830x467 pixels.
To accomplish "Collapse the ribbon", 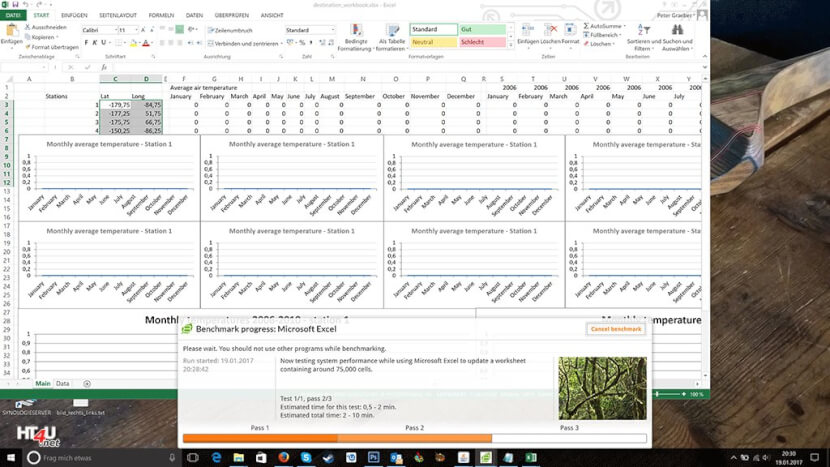I will tap(705, 56).
